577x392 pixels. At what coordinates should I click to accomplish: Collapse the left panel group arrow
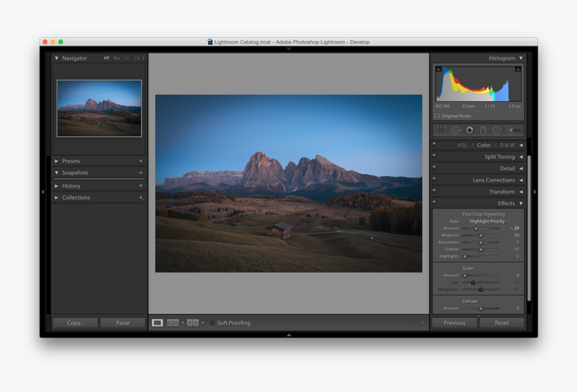pyautogui.click(x=43, y=192)
